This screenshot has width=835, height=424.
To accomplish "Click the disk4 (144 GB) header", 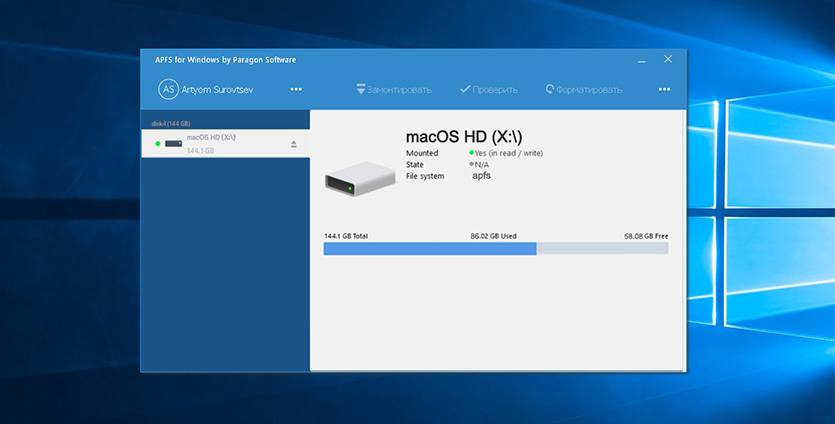I will 171,124.
